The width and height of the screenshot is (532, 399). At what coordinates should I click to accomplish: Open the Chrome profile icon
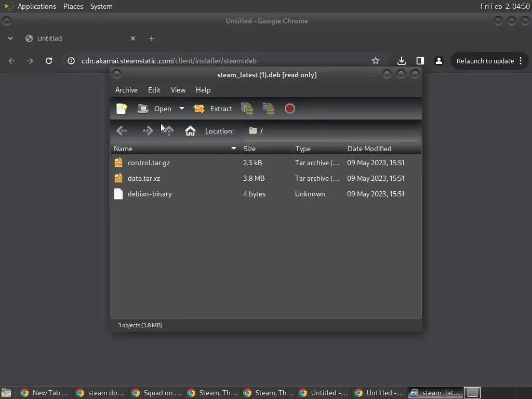(438, 61)
